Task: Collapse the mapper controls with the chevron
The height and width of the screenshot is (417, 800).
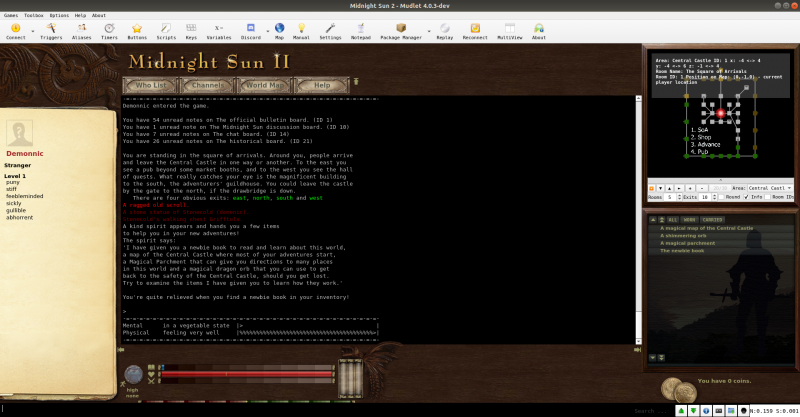Action: (720, 180)
